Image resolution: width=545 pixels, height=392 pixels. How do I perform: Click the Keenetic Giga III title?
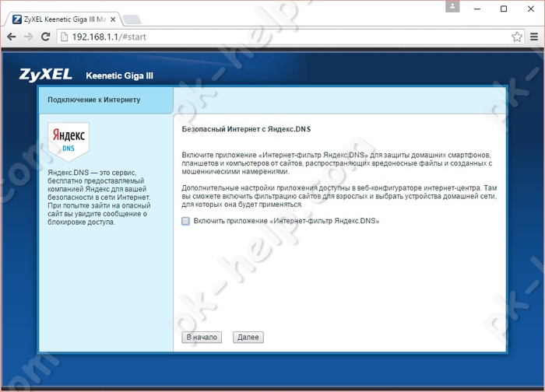[120, 75]
